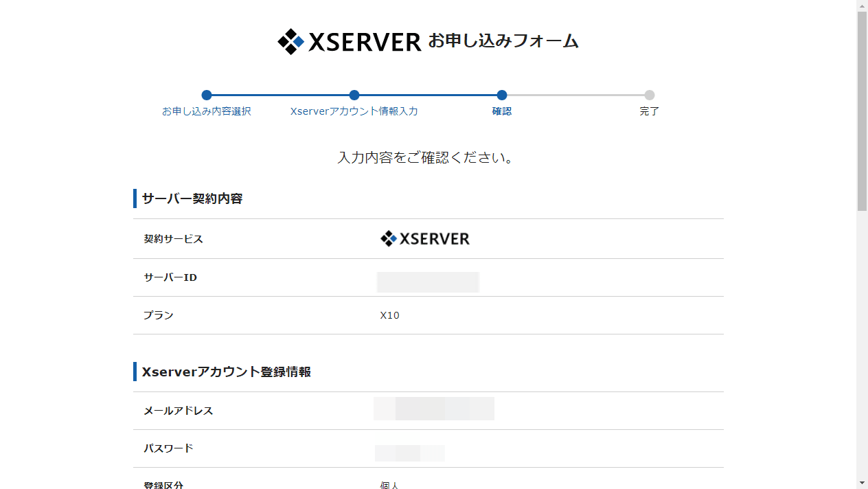This screenshot has width=868, height=489.
Task: Click the progress circle above Xserverアカウント情報入力
Action: click(354, 95)
